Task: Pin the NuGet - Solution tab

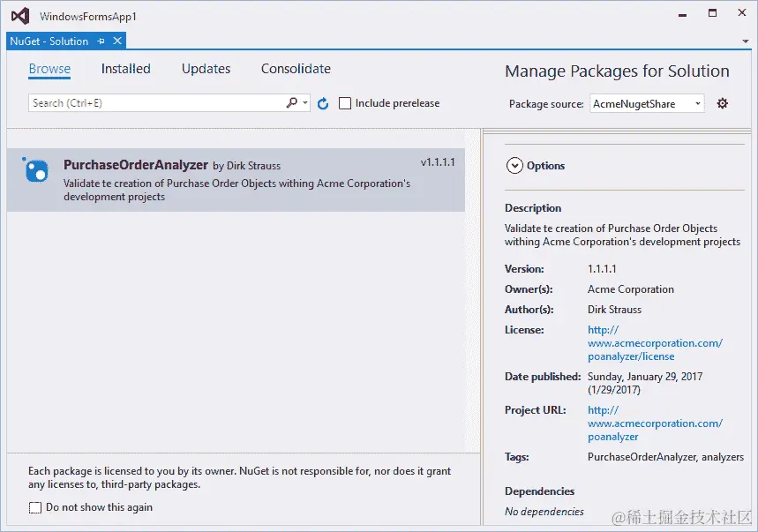Action: (101, 41)
